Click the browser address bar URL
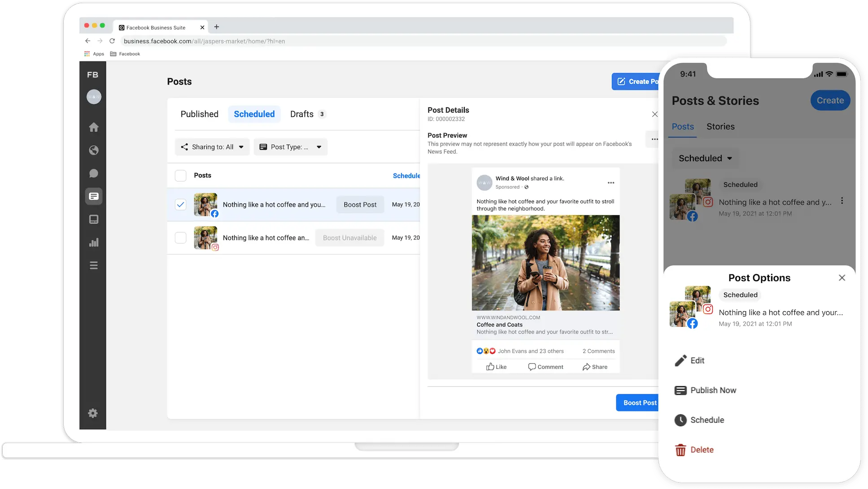The width and height of the screenshot is (868, 489). coord(204,41)
